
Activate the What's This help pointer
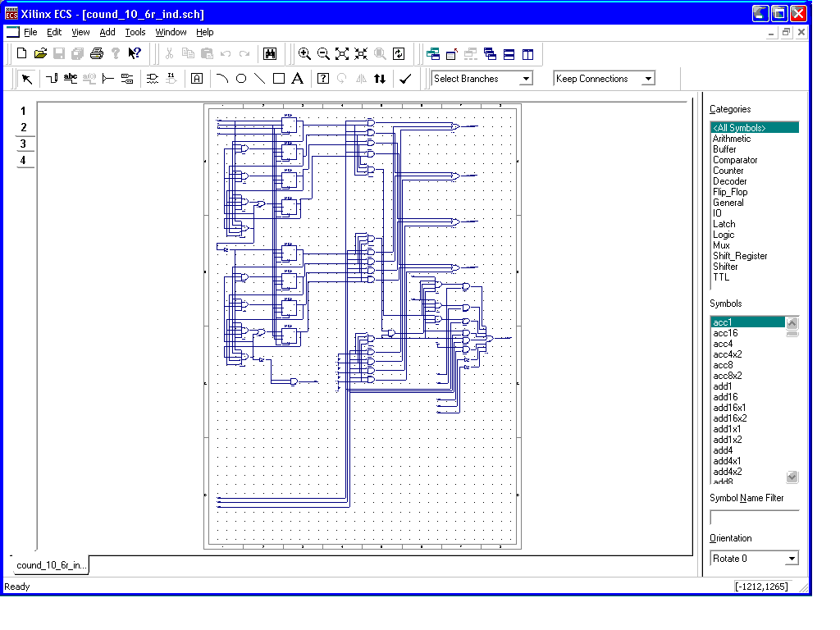point(135,53)
